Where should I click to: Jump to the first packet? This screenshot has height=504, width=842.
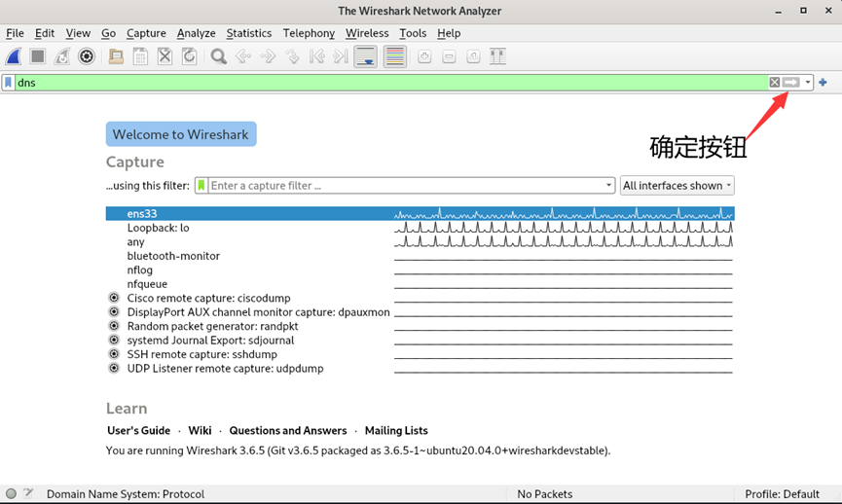click(x=316, y=56)
